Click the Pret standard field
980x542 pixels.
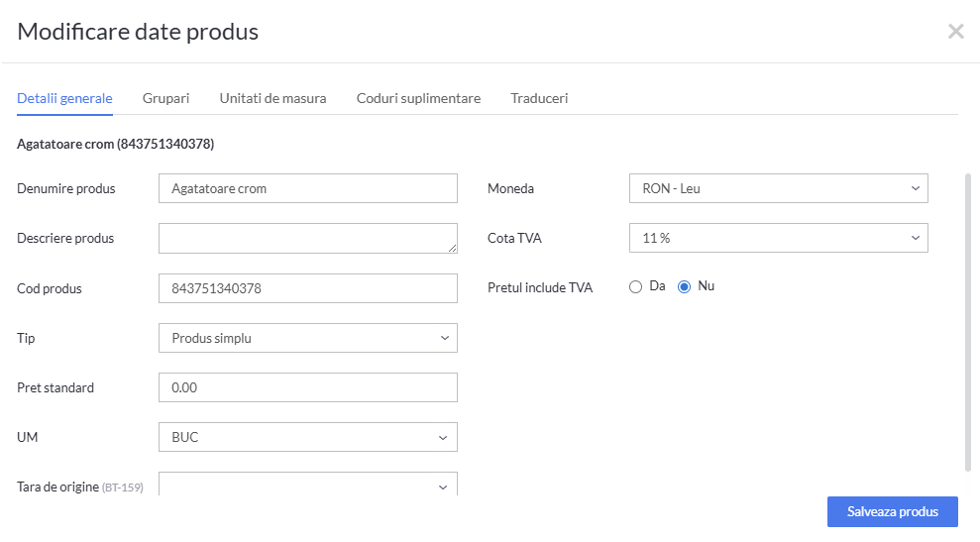pos(308,387)
